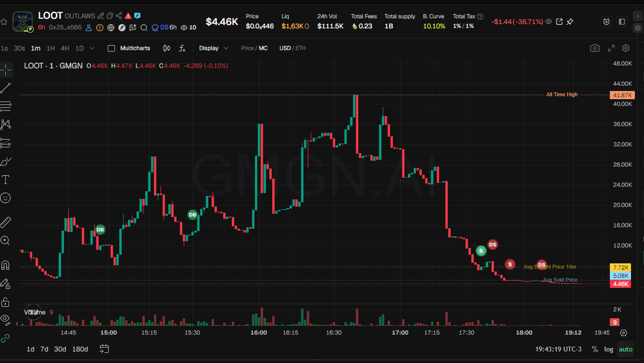Image resolution: width=644 pixels, height=363 pixels.
Task: Click the blue person dev icon
Action: (90, 27)
